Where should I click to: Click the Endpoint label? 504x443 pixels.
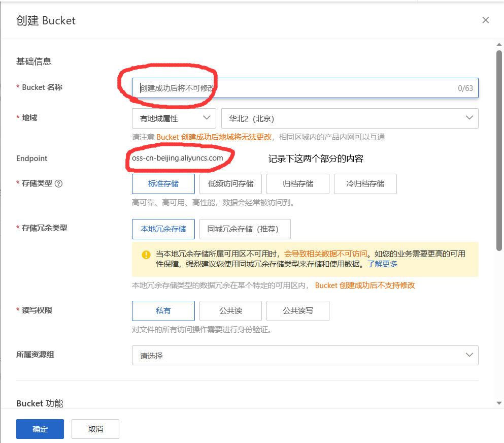pyautogui.click(x=32, y=159)
